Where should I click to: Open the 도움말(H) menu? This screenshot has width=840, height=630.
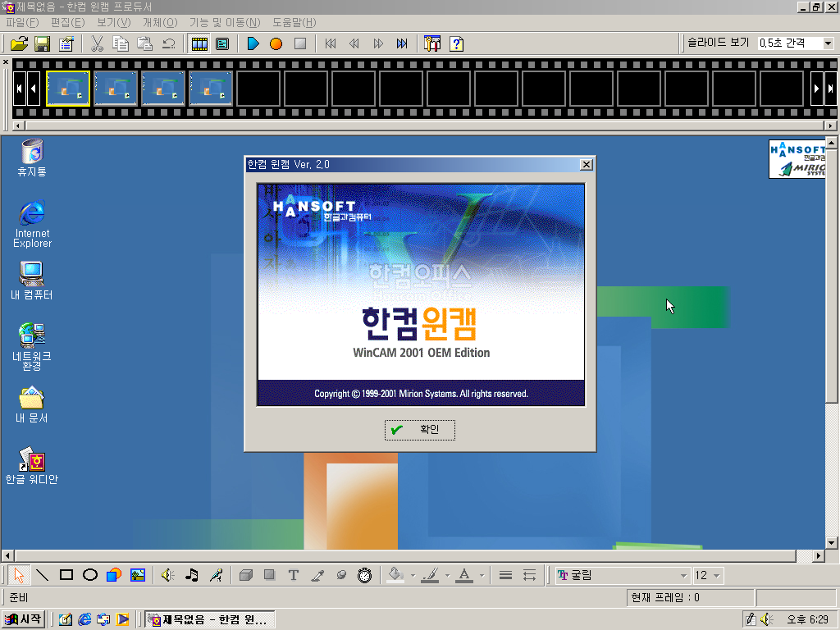(x=294, y=22)
